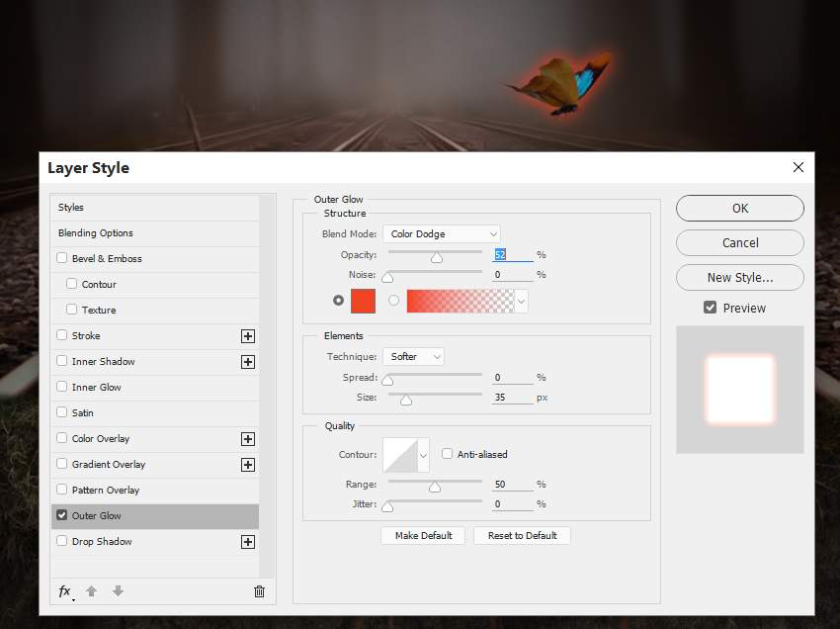Open the Blend Mode dropdown
Screen dimensions: 840x629
(441, 234)
